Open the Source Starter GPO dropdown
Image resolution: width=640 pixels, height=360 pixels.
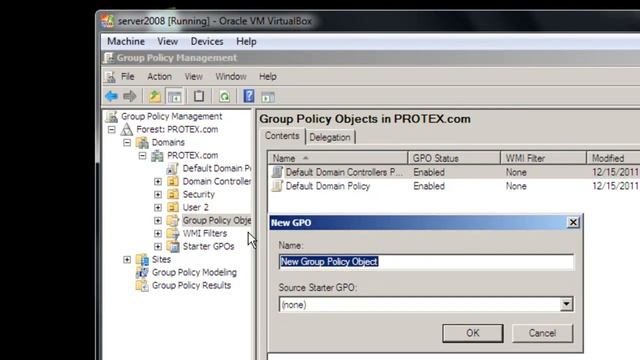pyautogui.click(x=566, y=304)
